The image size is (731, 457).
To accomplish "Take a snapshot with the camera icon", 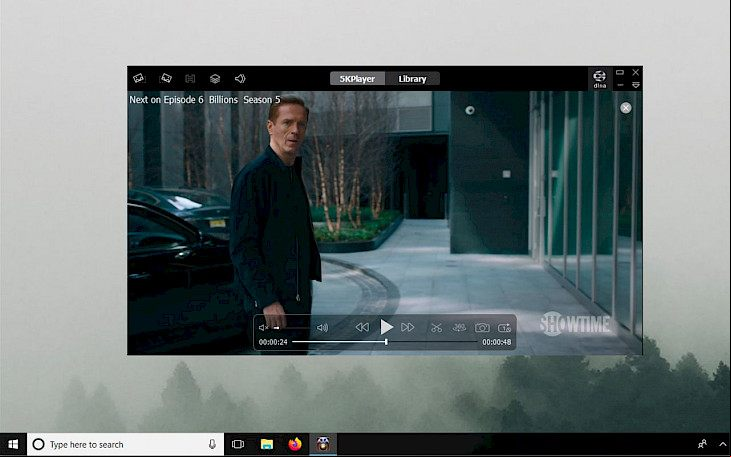I will [482, 328].
